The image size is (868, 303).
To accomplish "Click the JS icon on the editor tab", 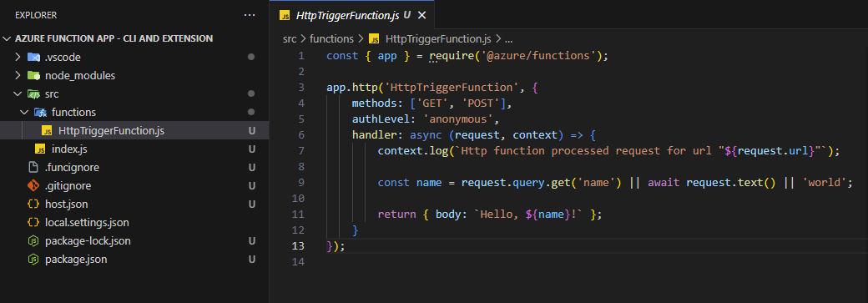I will coord(285,16).
